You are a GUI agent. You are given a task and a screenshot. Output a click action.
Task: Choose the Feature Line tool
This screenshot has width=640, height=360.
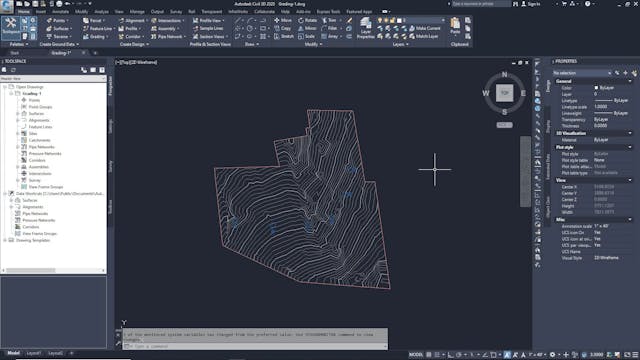click(x=98, y=29)
